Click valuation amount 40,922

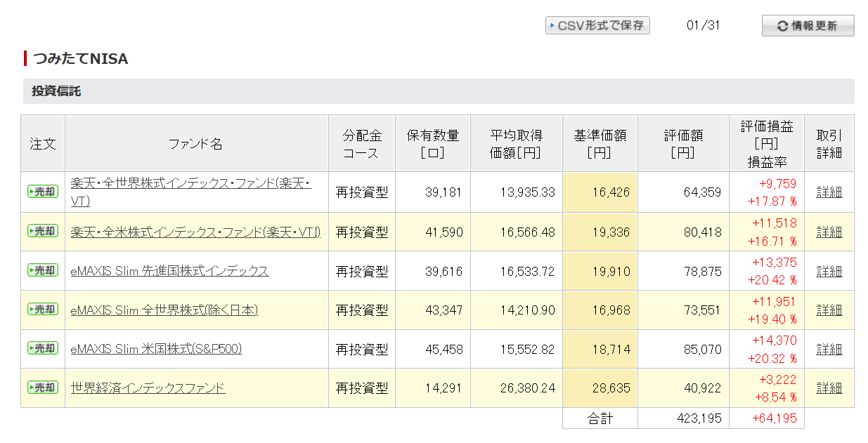coord(703,388)
